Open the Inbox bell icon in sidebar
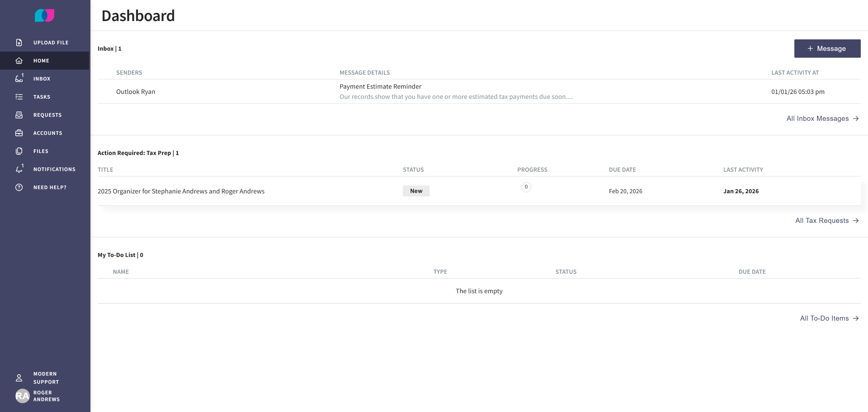Image resolution: width=868 pixels, height=412 pixels. tap(19, 78)
